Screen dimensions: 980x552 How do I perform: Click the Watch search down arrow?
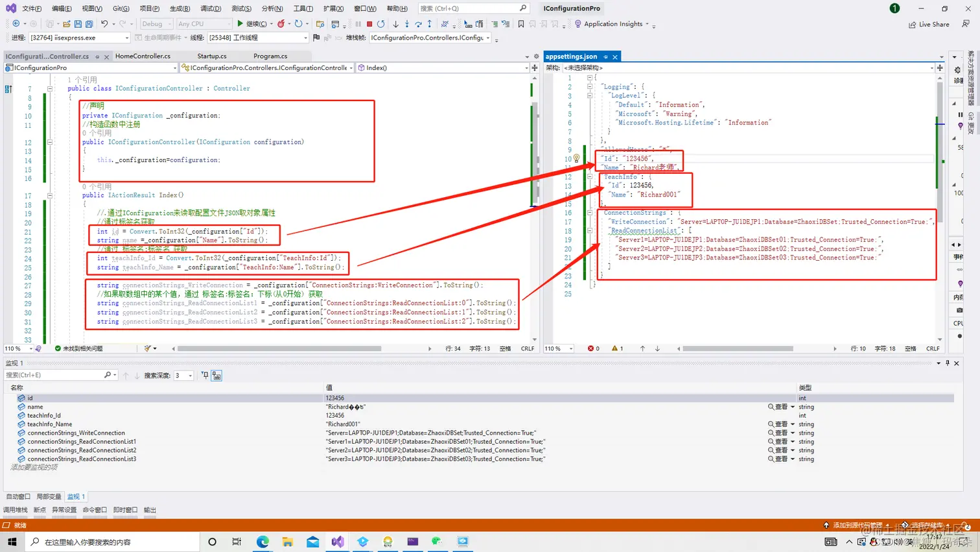(137, 376)
